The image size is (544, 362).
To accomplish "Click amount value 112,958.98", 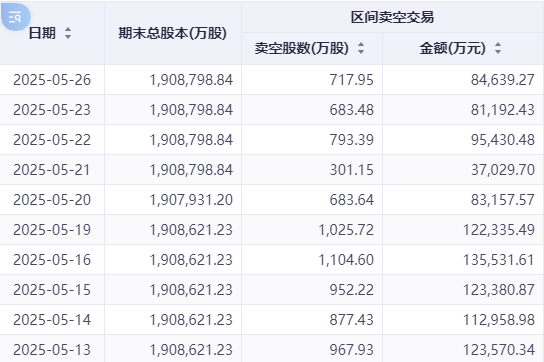I will coord(499,320).
